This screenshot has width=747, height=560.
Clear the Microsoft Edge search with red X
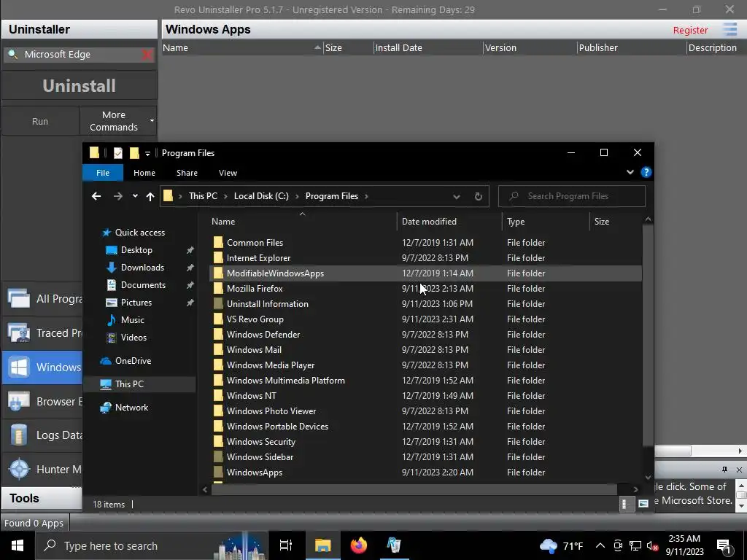tap(147, 55)
